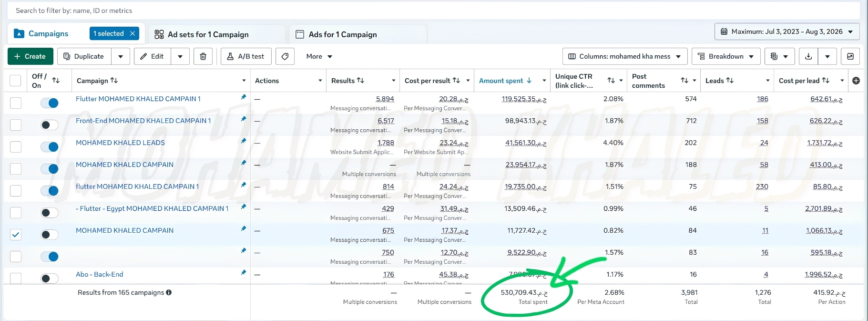Switch to Campaigns tab

(x=48, y=33)
